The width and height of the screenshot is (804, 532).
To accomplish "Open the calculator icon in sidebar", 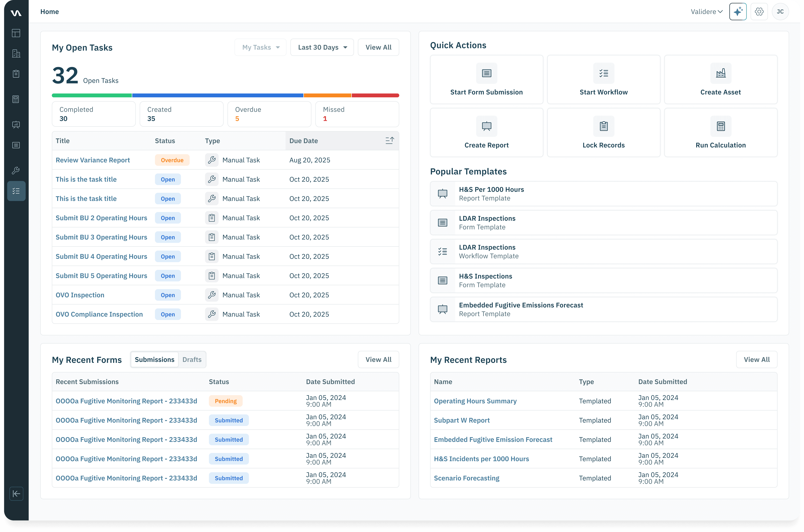I will 16,99.
